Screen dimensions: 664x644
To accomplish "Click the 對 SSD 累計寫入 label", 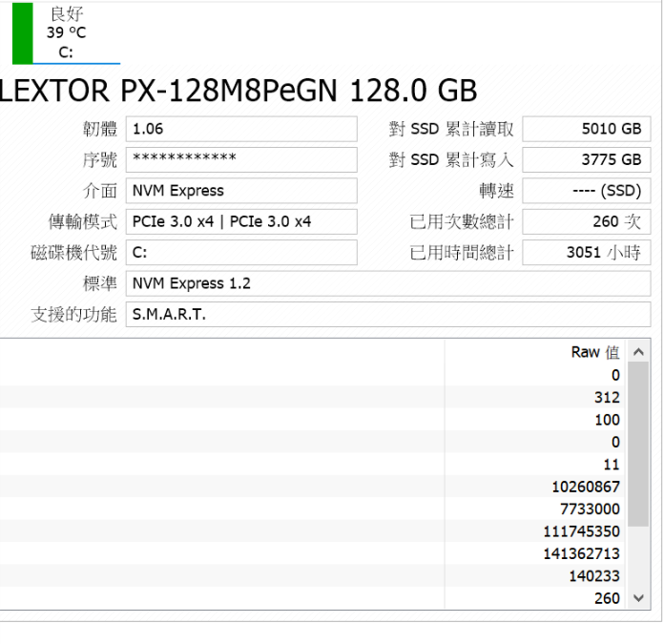I will click(451, 160).
